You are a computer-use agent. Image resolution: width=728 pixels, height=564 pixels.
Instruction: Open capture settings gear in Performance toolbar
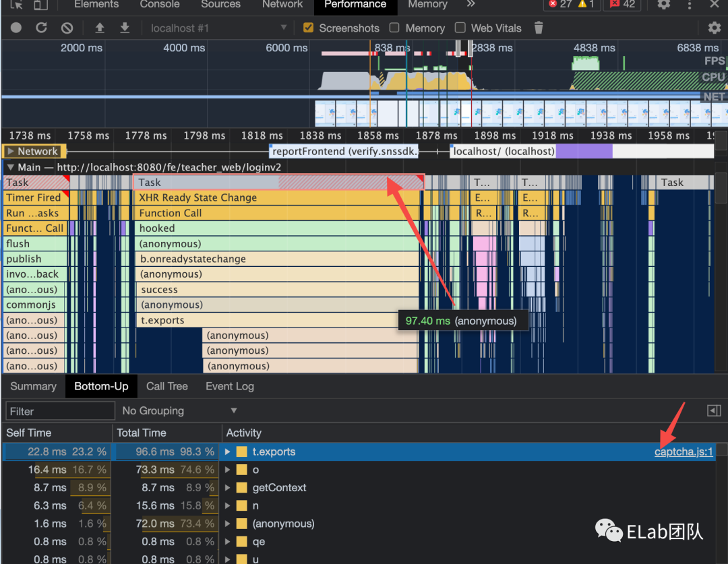[x=714, y=28]
